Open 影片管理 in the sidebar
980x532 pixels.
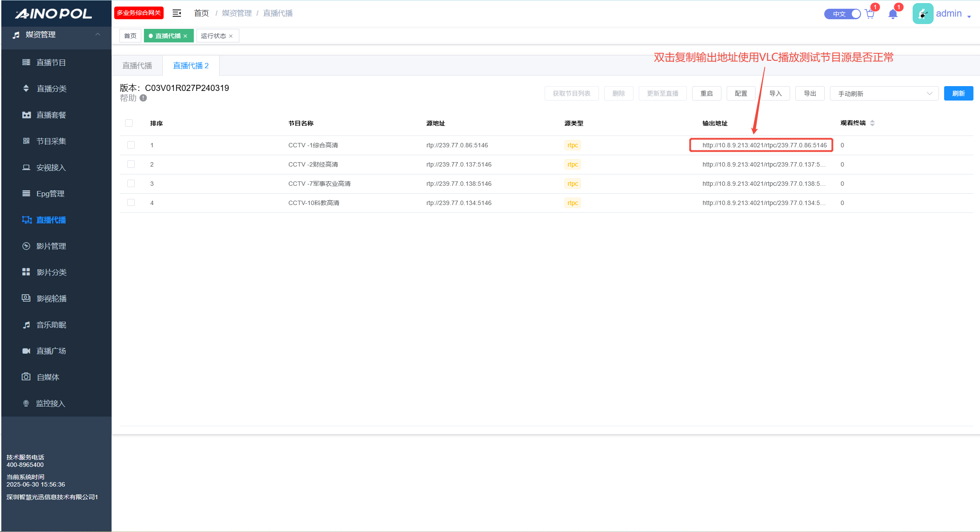[x=51, y=246]
